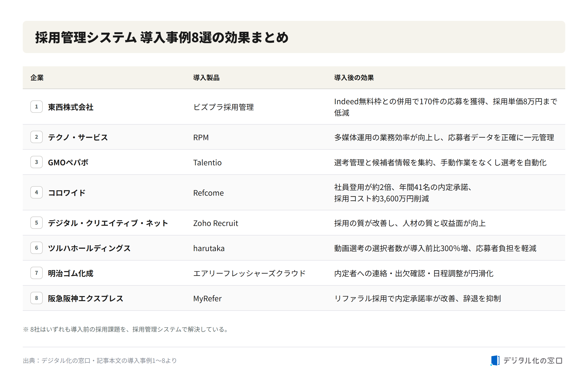Select the number 5 badge beside デジタル・クリエイティブ・ネット
The width and height of the screenshot is (588, 388).
pyautogui.click(x=37, y=223)
